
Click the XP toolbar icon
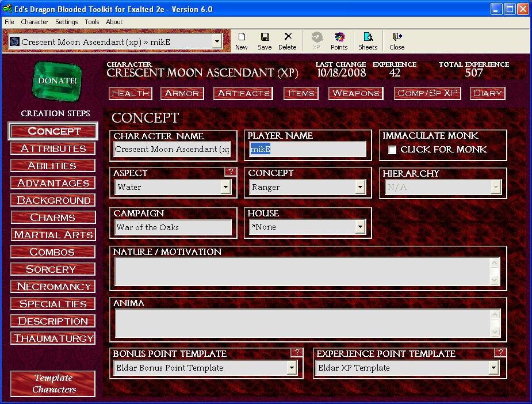click(x=316, y=41)
